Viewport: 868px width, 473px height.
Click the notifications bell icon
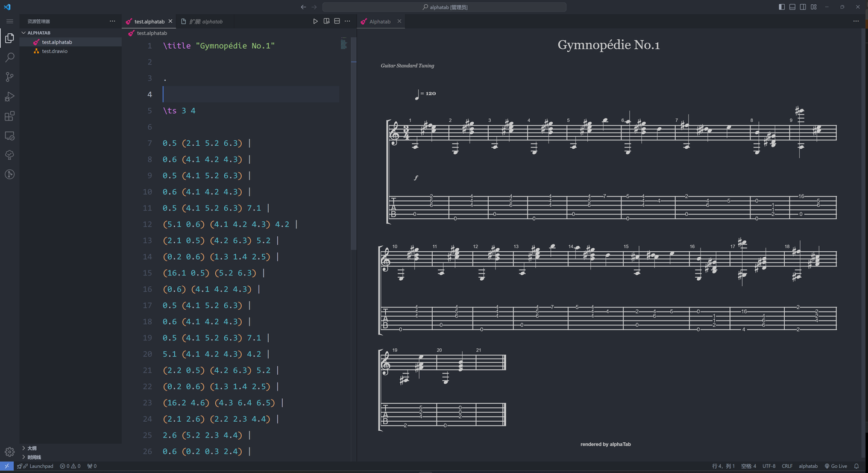pyautogui.click(x=857, y=466)
